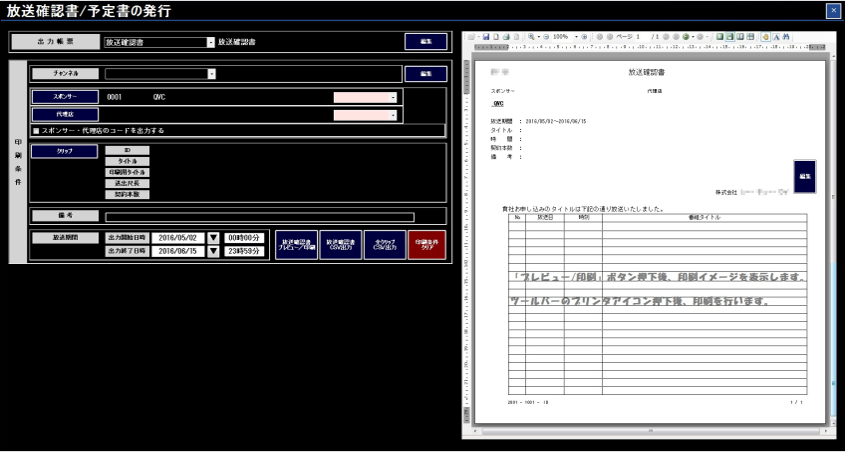845x452 pixels.
Task: Click the ID label under クリップ
Action: (x=127, y=150)
